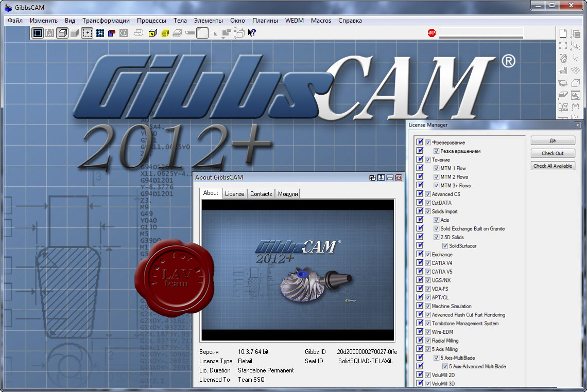Click the dashed grid hash palette icon

(x=576, y=108)
